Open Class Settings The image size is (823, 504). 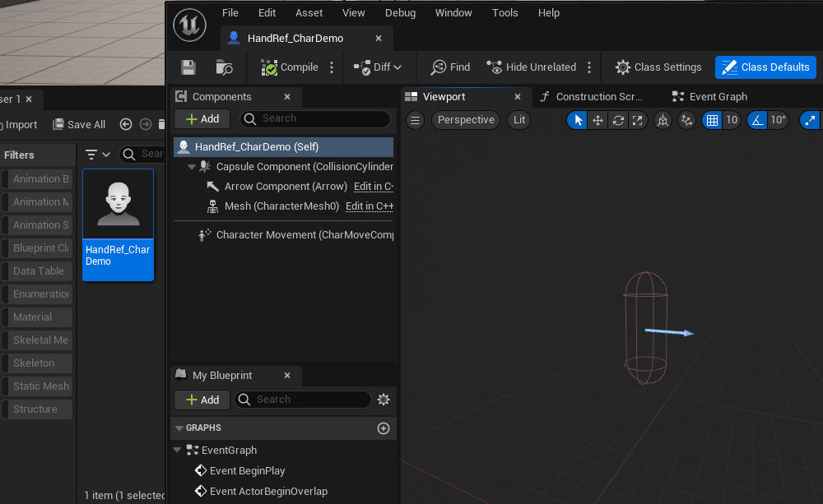point(658,67)
